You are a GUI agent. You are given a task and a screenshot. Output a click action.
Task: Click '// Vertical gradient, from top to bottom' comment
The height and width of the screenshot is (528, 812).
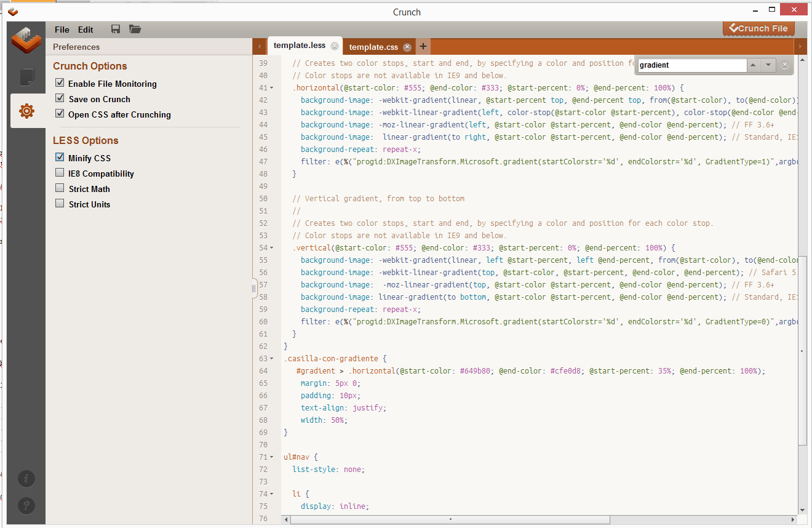point(378,199)
